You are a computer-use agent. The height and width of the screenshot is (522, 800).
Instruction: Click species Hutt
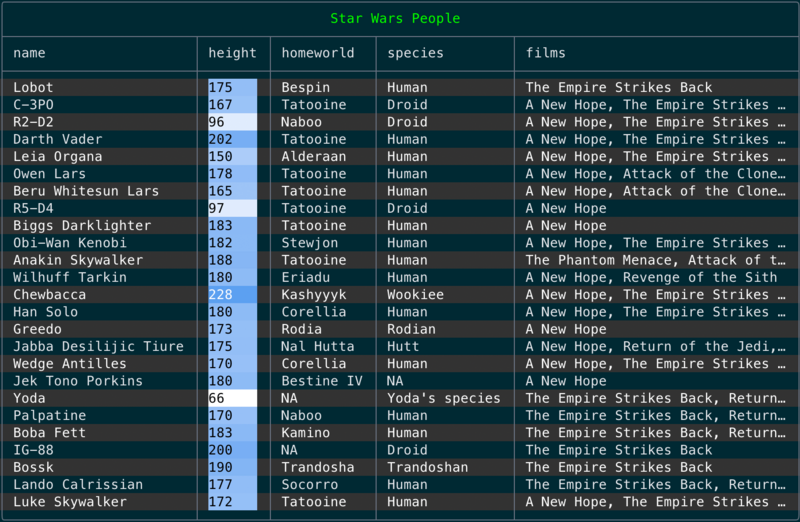point(403,346)
